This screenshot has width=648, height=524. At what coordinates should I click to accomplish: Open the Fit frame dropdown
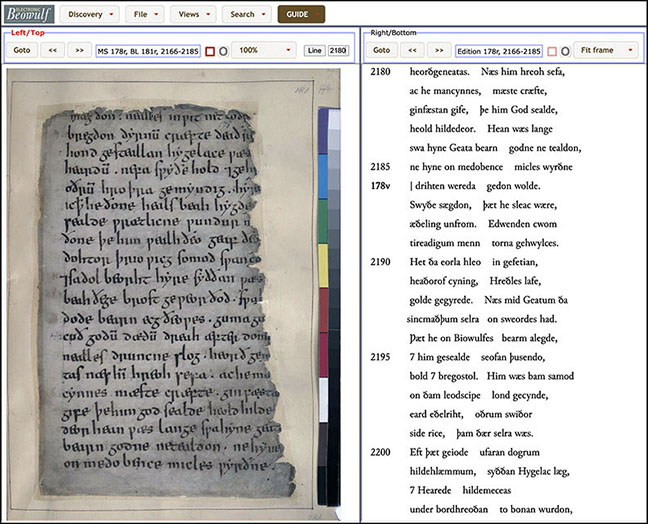coord(606,50)
